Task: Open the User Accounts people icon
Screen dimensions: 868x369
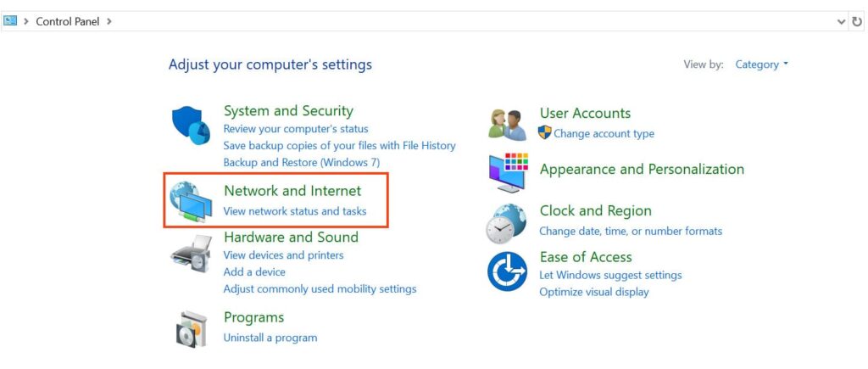Action: (x=507, y=124)
